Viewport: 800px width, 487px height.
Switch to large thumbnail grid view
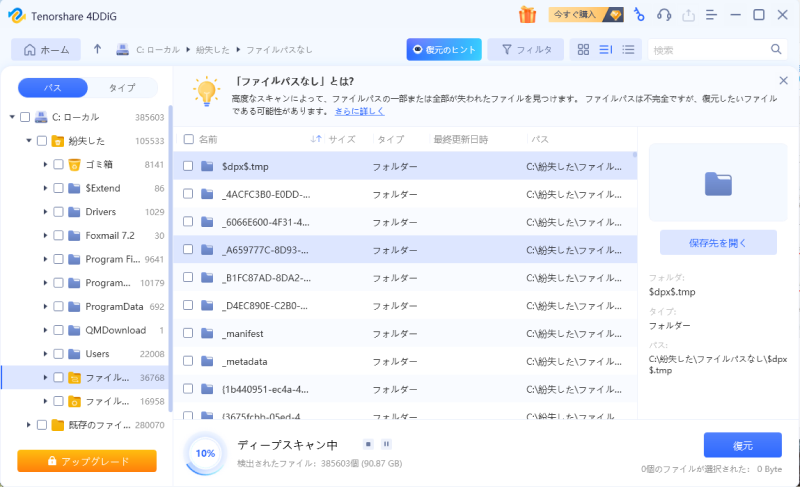click(583, 49)
